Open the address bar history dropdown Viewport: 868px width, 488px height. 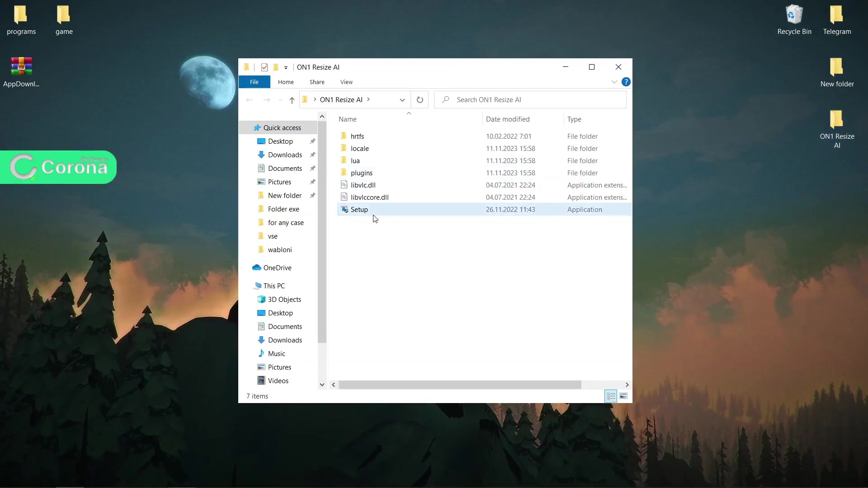[402, 100]
